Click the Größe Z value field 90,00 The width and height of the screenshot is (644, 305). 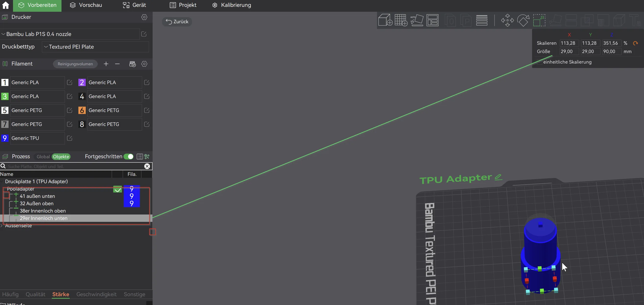tap(611, 52)
